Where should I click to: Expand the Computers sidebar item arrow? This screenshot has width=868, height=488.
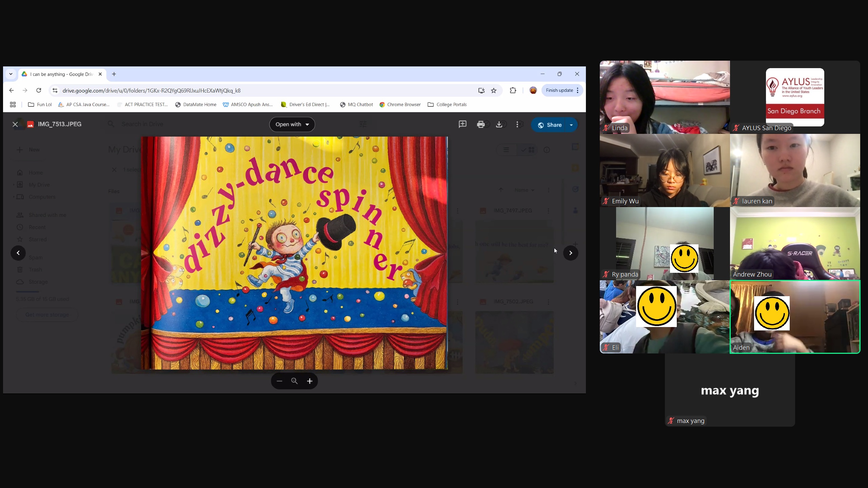(x=14, y=197)
